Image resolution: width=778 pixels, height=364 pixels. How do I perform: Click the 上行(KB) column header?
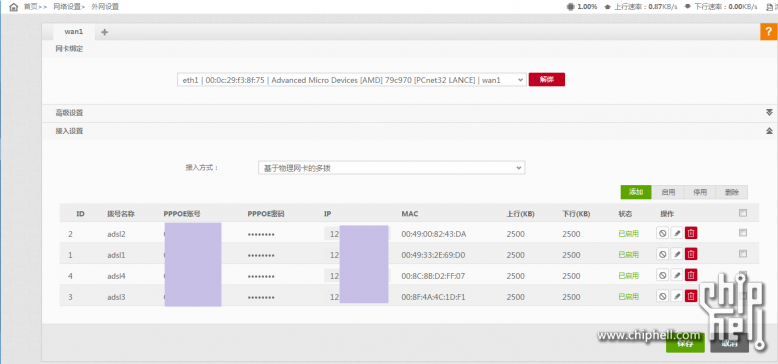pos(520,214)
